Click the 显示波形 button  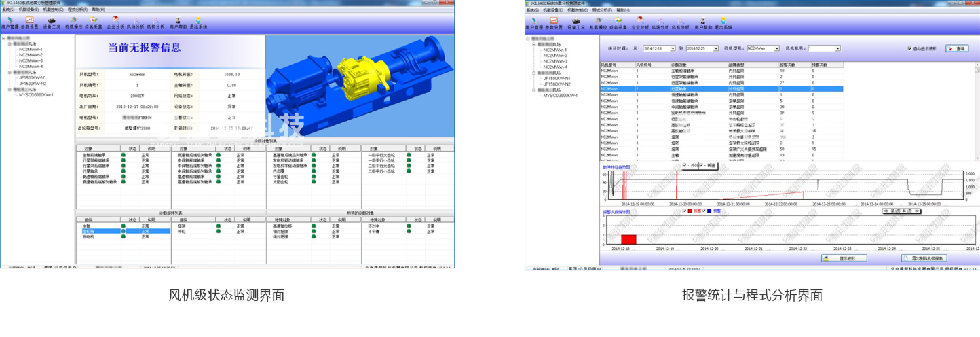[844, 258]
